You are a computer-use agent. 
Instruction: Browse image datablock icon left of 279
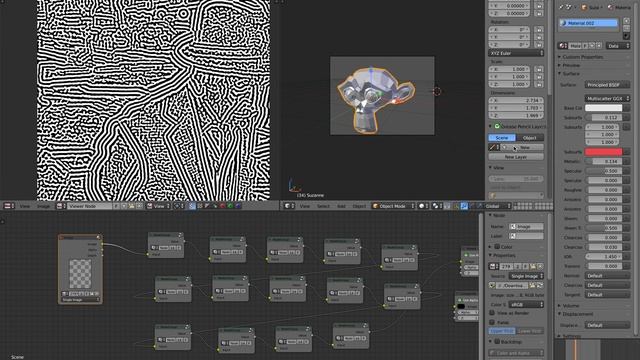493,267
